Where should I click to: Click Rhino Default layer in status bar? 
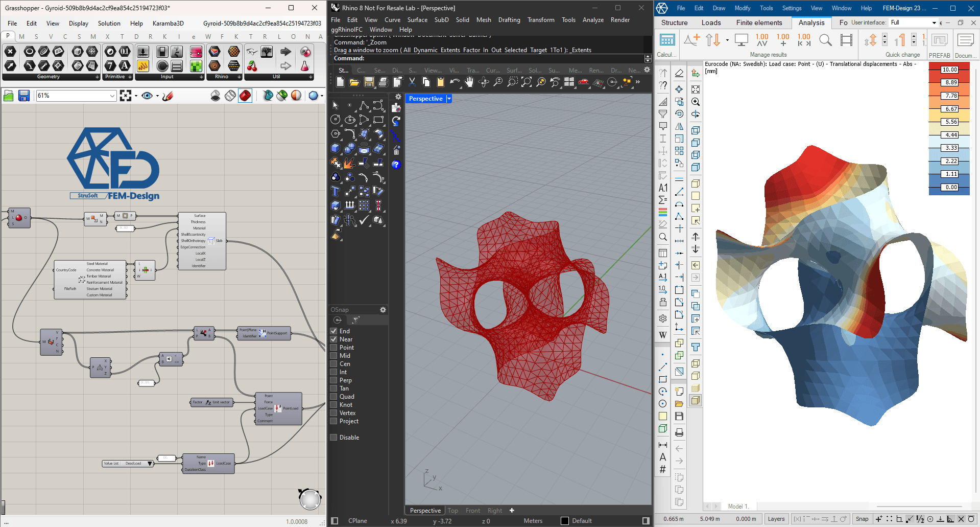tap(582, 521)
